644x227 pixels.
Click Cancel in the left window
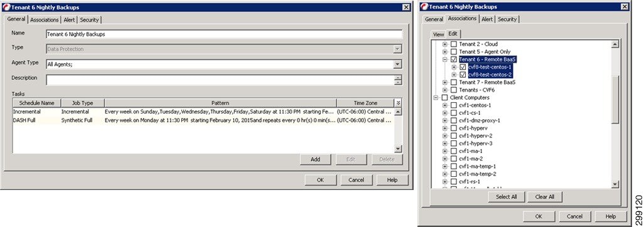[x=356, y=180]
